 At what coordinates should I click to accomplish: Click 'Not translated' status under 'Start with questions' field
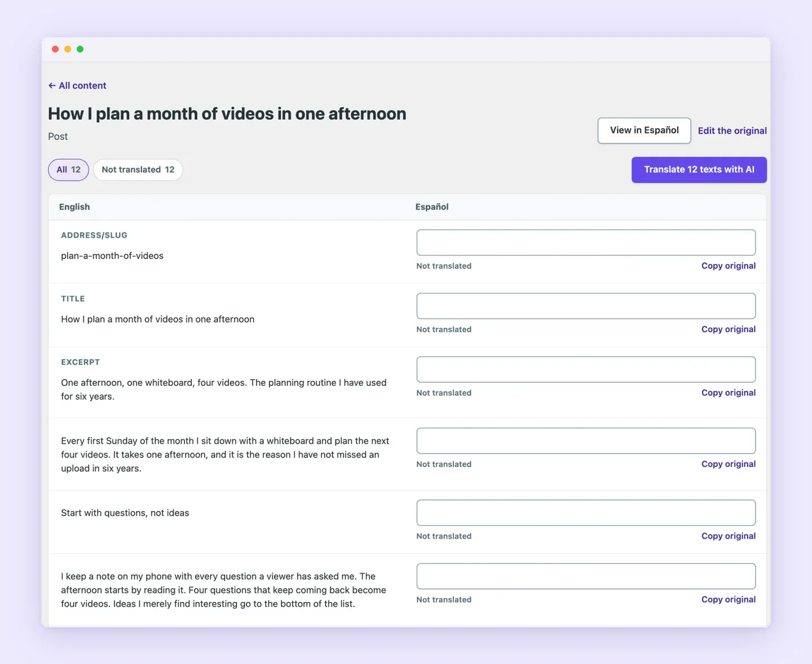tap(444, 536)
